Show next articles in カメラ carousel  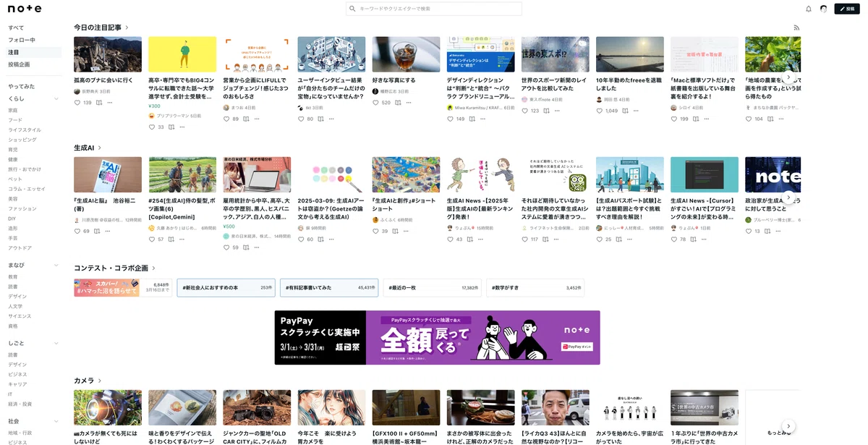pyautogui.click(x=789, y=426)
